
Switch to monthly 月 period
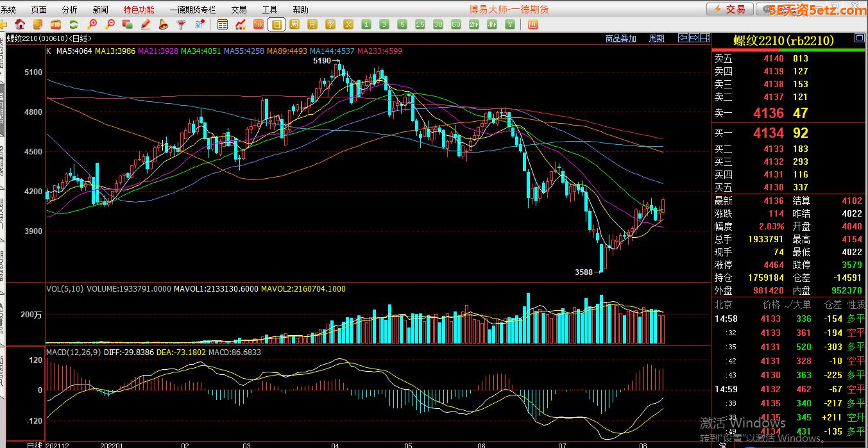pyautogui.click(x=312, y=24)
